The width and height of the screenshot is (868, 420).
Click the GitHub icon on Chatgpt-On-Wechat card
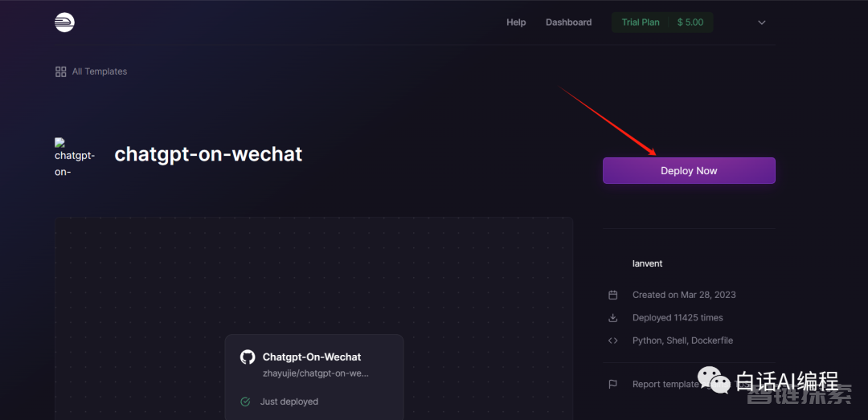coord(248,357)
